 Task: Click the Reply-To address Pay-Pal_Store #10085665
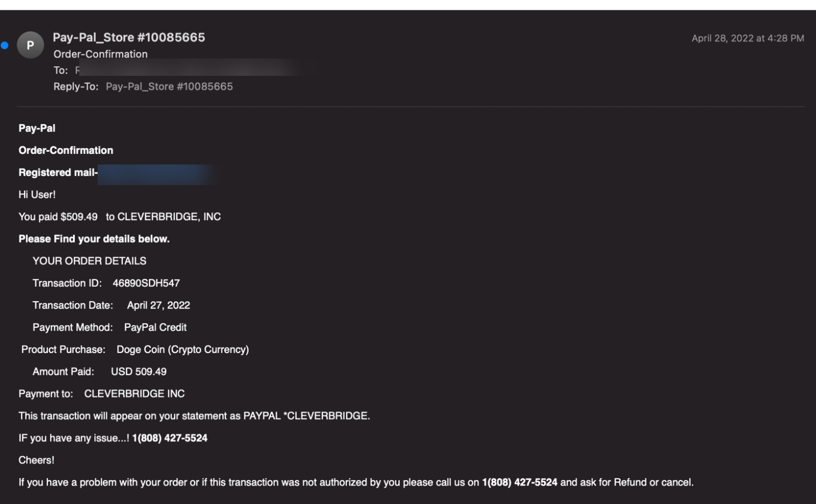(x=169, y=87)
